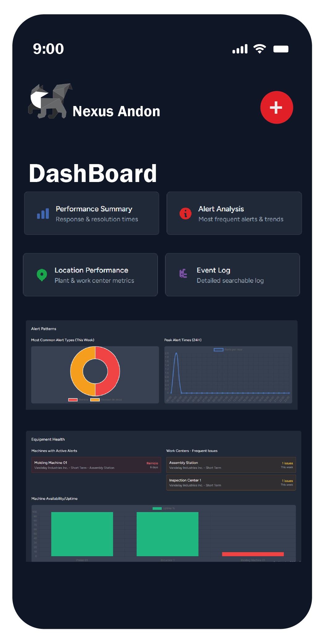Toggle the Alerts per Hour legend
Viewport: 322px width, 644px height.
(x=228, y=350)
